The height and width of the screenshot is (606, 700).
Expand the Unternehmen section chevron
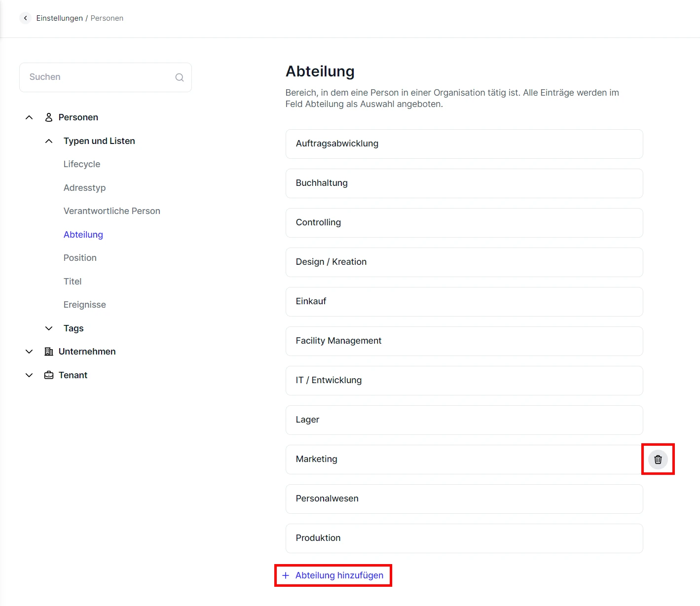(29, 352)
